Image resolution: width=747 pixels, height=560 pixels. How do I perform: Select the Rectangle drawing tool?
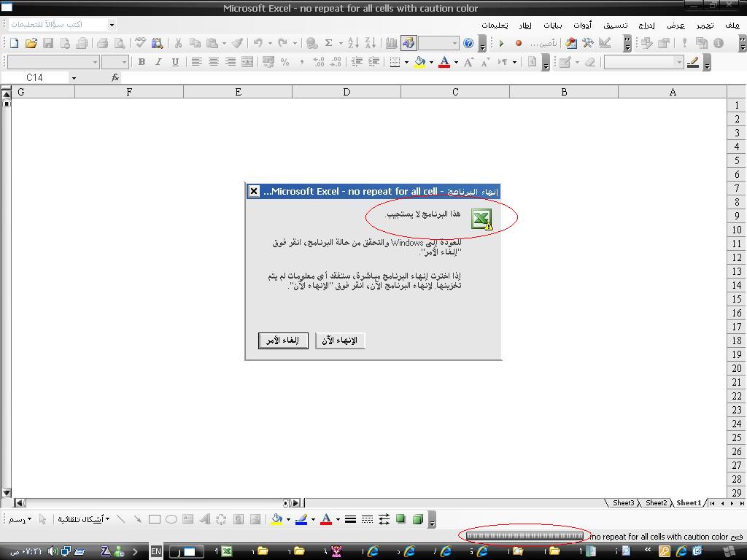[x=155, y=519]
